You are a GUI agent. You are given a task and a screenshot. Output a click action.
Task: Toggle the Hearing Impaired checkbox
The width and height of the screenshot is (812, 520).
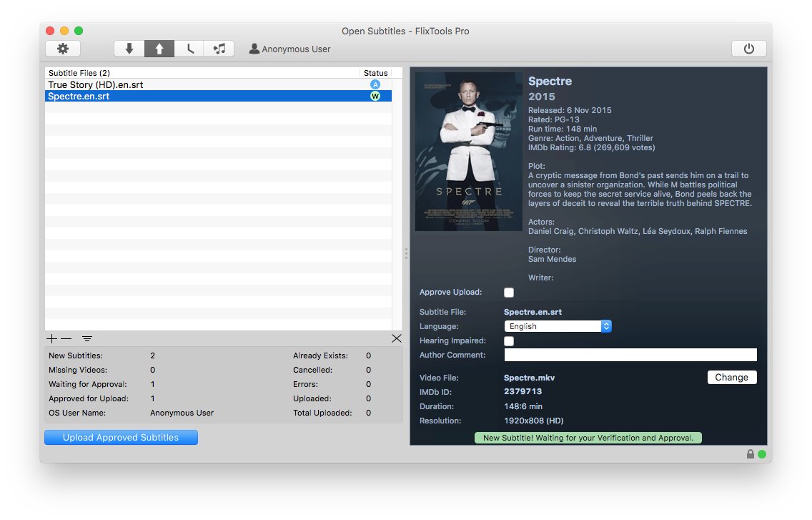coord(509,341)
